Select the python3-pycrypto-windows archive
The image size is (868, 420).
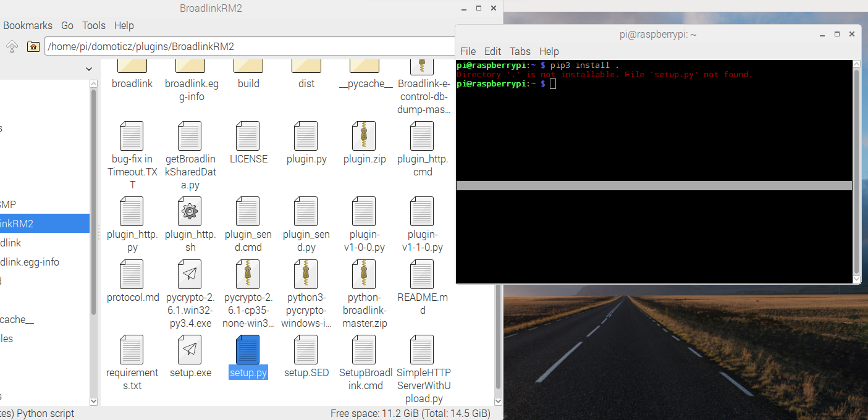(x=306, y=294)
